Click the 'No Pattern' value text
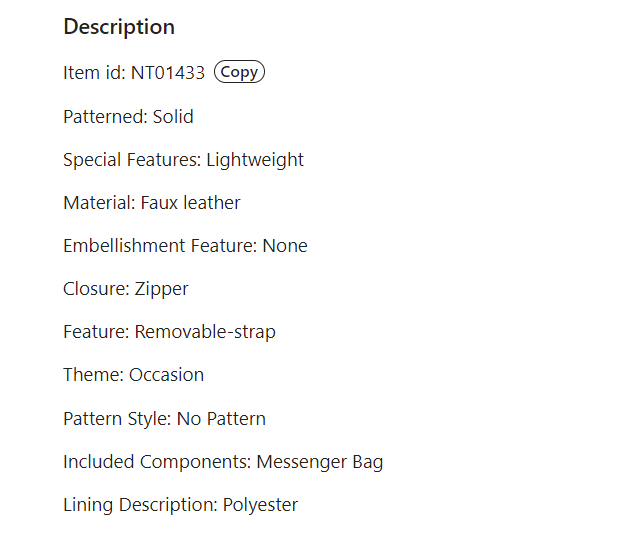625x546 pixels. 221,418
